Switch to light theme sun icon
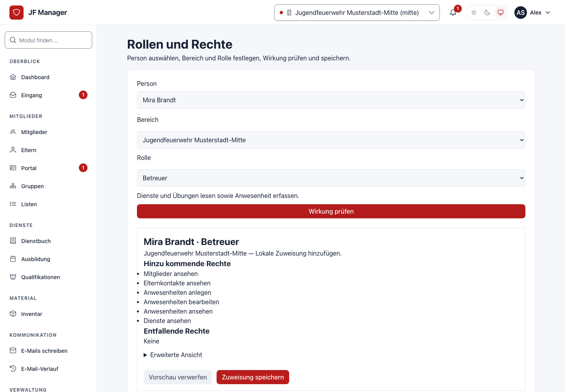 474,13
